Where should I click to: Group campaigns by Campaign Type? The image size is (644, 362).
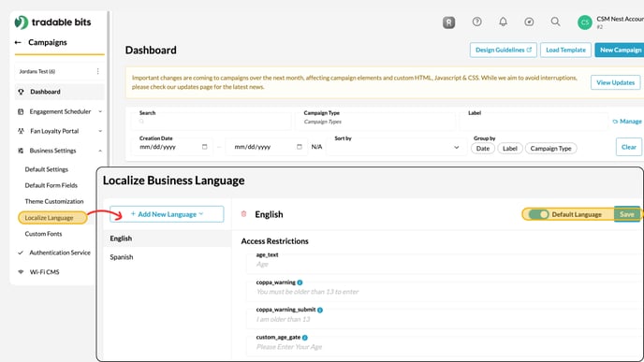click(550, 148)
